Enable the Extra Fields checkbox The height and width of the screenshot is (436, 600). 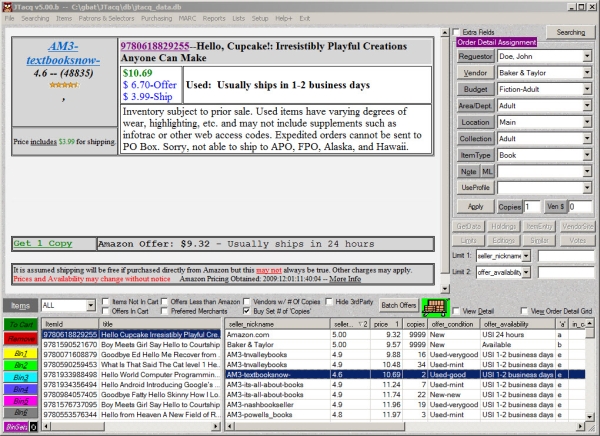(x=456, y=32)
